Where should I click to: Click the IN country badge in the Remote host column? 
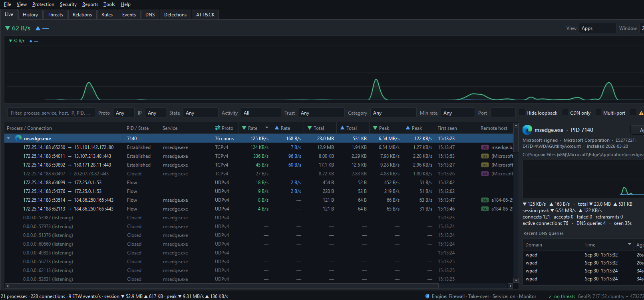tap(485, 174)
